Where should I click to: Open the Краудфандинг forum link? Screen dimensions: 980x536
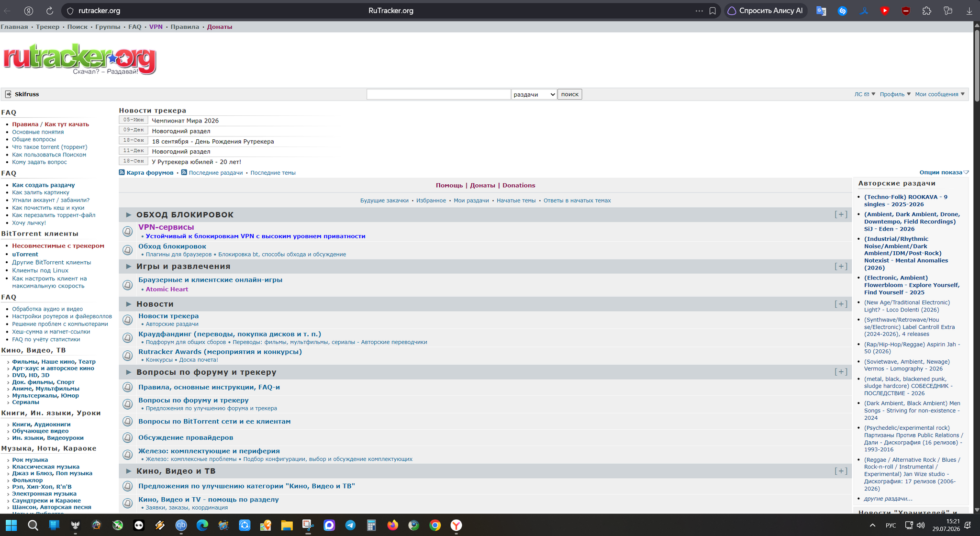click(230, 334)
